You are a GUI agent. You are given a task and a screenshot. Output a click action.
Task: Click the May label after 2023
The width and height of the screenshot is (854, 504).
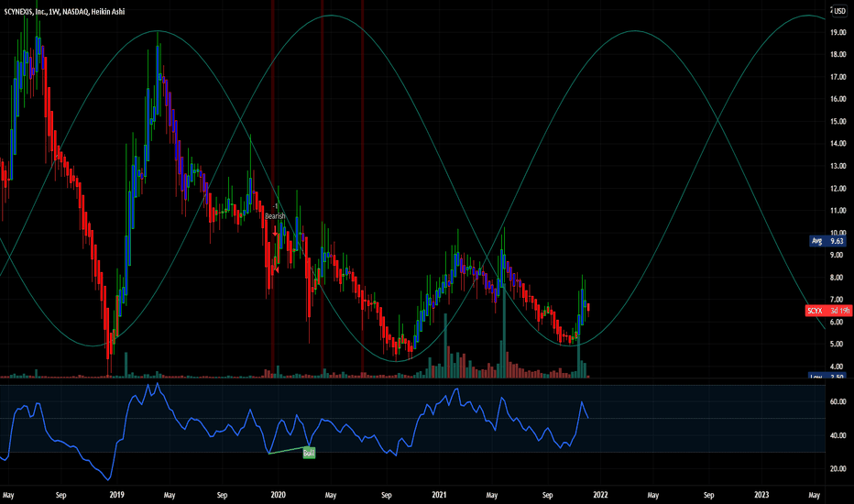[x=815, y=495]
